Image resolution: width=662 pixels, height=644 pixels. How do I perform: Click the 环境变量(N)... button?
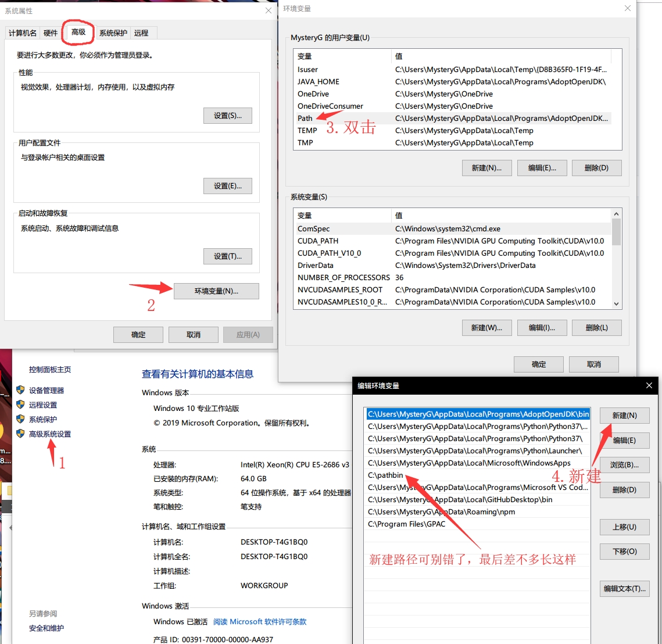[216, 291]
